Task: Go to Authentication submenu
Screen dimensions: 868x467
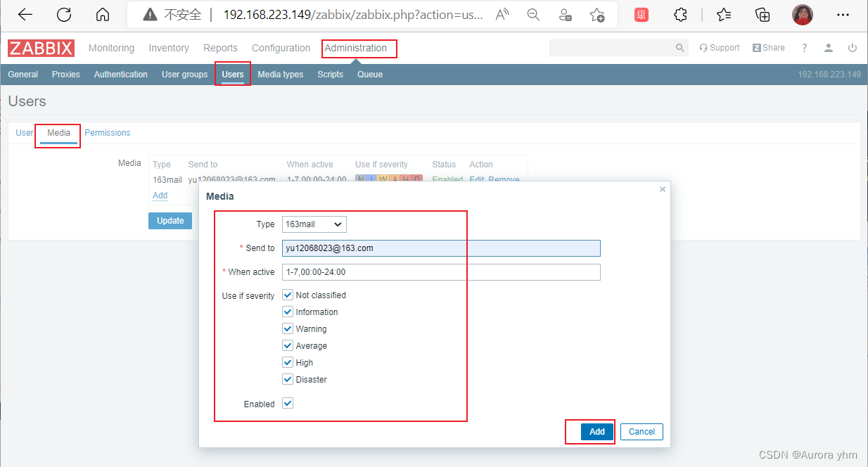Action: pyautogui.click(x=121, y=75)
